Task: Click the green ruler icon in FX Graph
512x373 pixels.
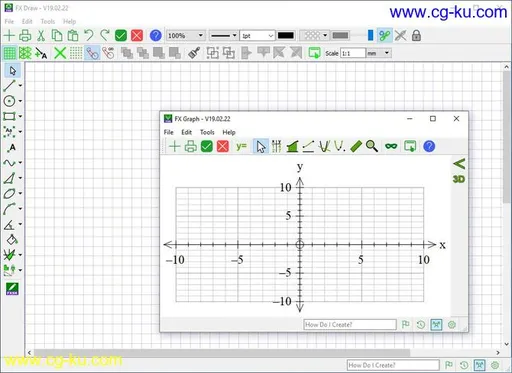Action: (x=356, y=146)
